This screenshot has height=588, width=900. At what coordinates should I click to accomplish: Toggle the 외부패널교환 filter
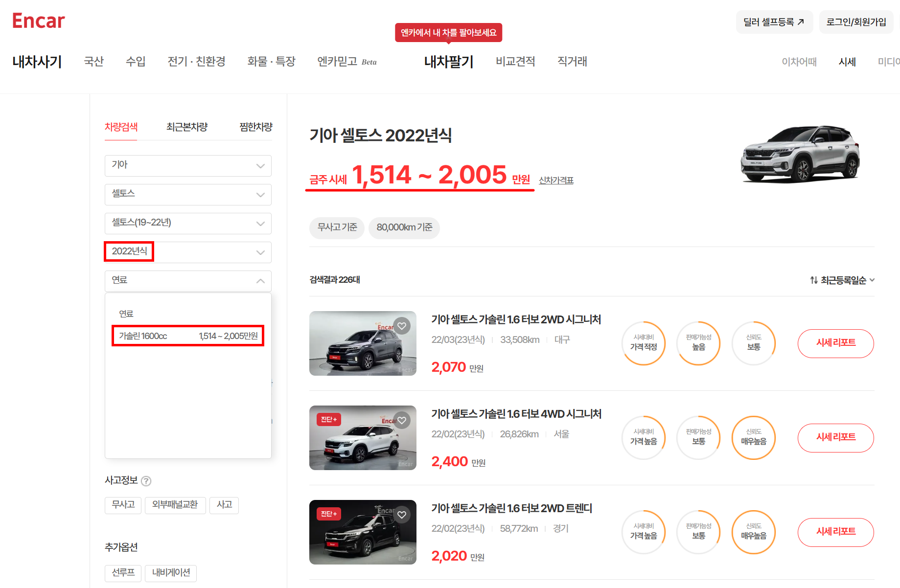[175, 505]
